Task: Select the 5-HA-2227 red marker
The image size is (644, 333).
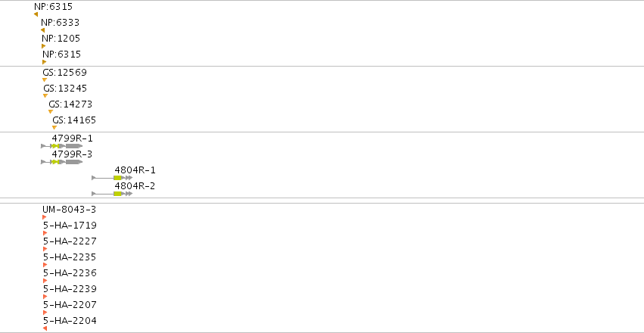Action: click(45, 249)
